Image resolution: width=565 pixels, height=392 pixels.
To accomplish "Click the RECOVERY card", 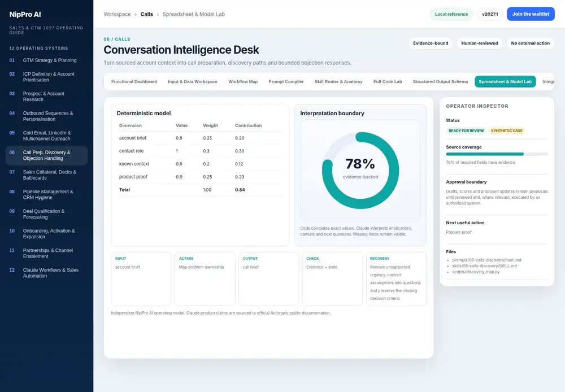I will pyautogui.click(x=396, y=279).
